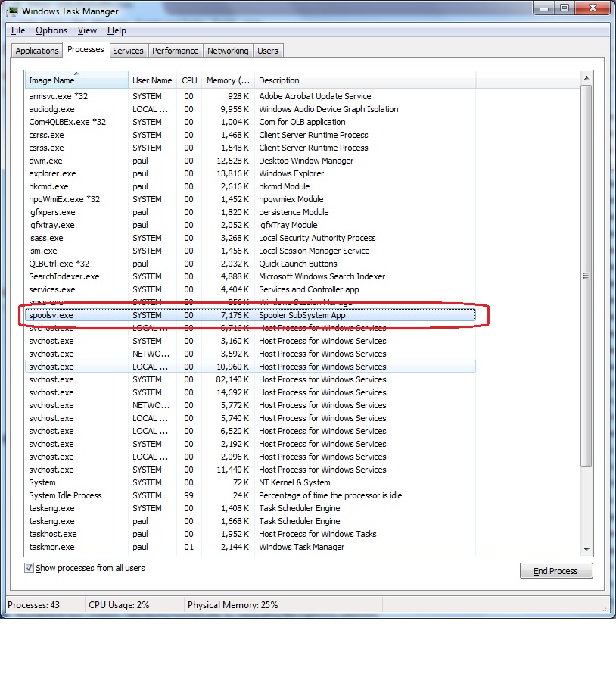This screenshot has height=674, width=616.
Task: Toggle 'Show processes from all users' checkbox
Action: (x=30, y=568)
